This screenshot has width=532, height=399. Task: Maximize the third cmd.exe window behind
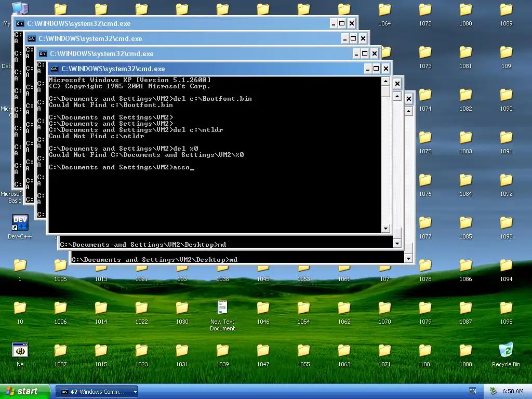coord(365,54)
